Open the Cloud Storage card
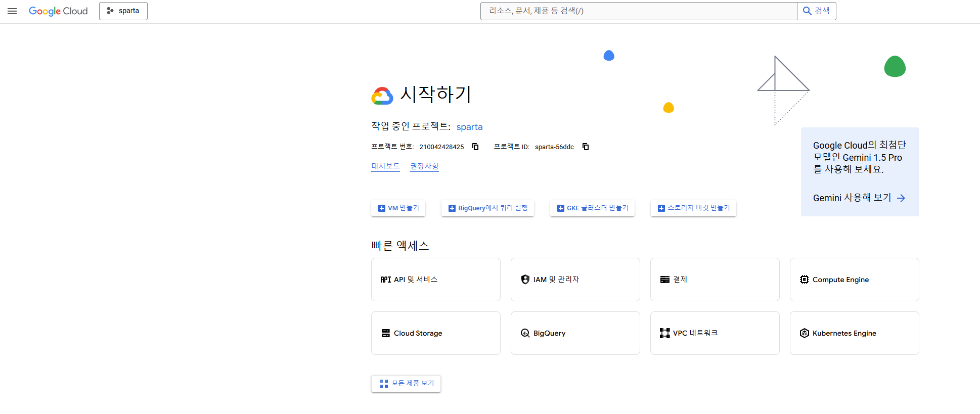The width and height of the screenshot is (980, 414). click(x=436, y=333)
